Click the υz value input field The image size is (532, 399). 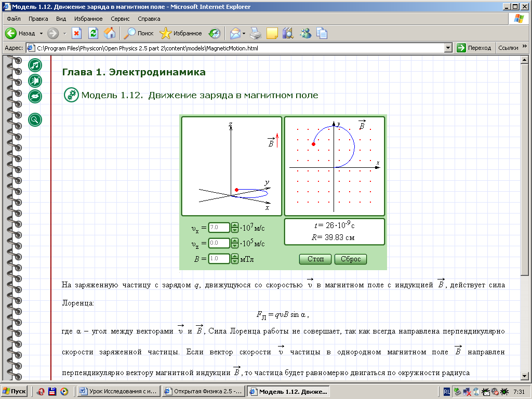[x=219, y=243]
